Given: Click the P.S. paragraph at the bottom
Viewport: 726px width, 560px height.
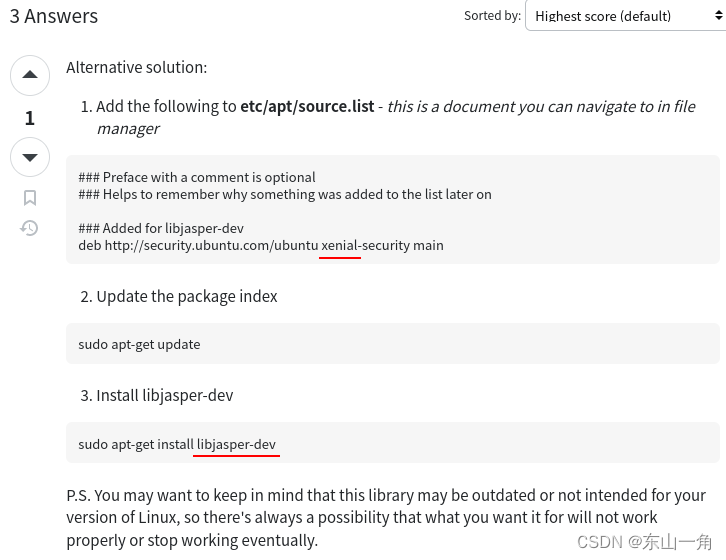Looking at the screenshot, I should pyautogui.click(x=386, y=517).
